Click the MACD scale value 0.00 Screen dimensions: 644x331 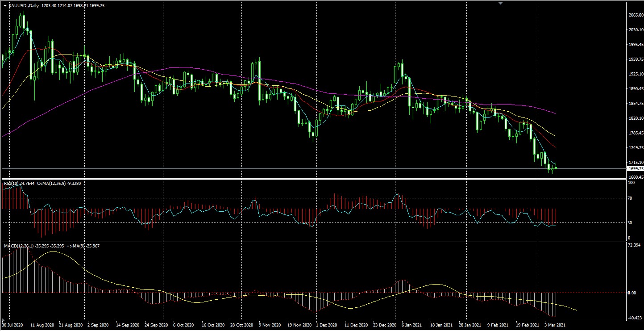[632, 293]
